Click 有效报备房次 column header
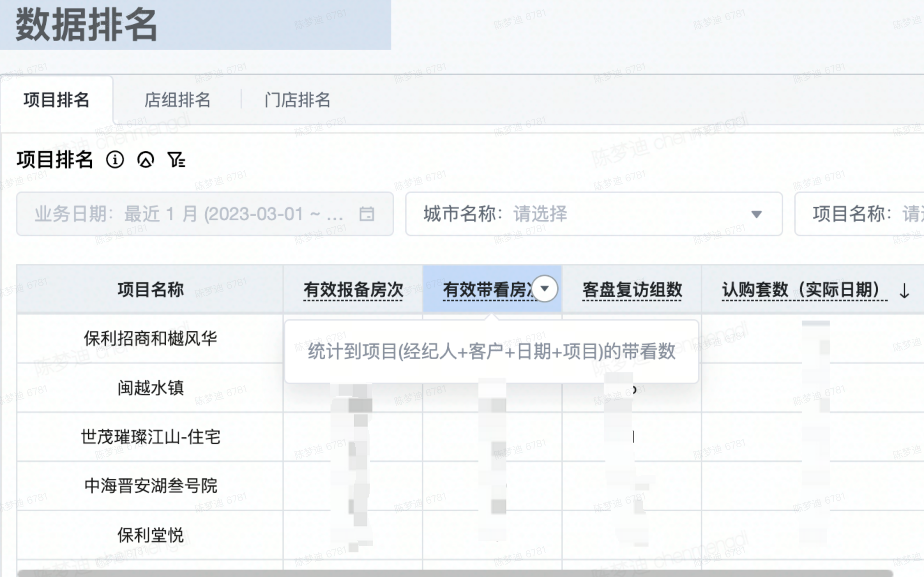Image resolution: width=924 pixels, height=577 pixels. [353, 290]
